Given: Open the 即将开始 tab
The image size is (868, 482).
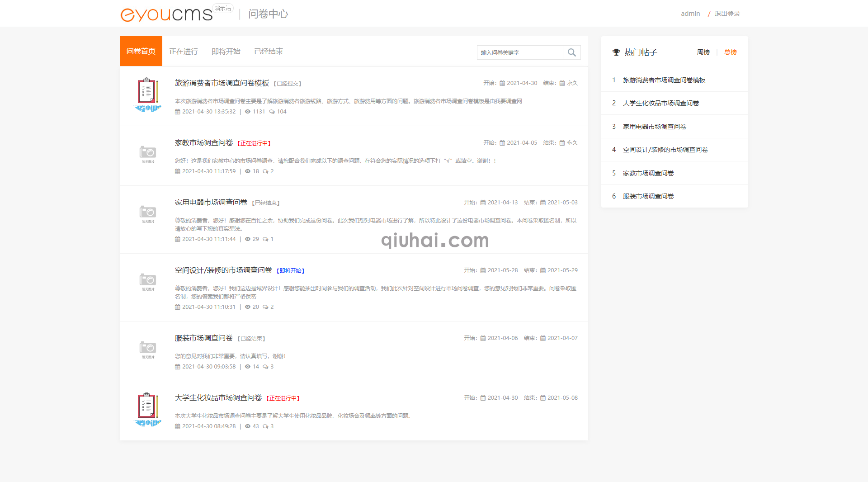Looking at the screenshot, I should pos(226,51).
